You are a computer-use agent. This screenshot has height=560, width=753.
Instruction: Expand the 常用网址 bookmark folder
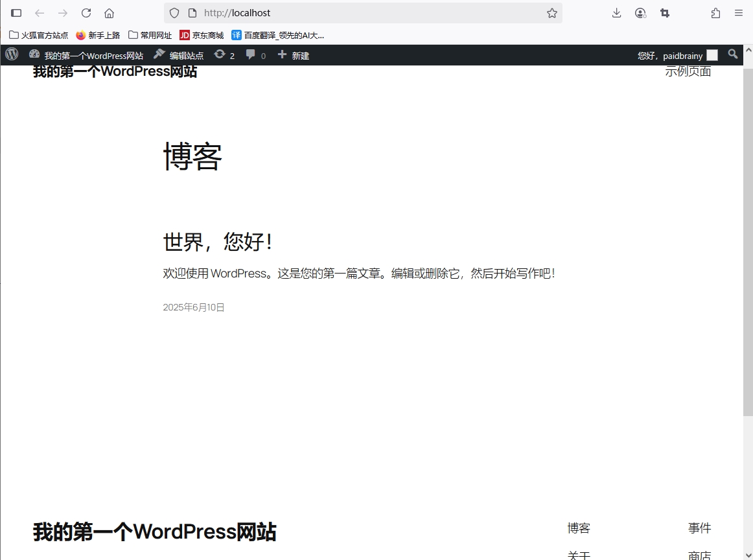point(150,35)
